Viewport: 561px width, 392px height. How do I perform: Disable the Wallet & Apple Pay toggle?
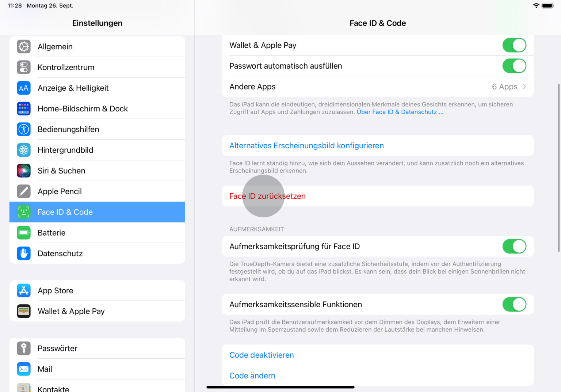(x=514, y=45)
